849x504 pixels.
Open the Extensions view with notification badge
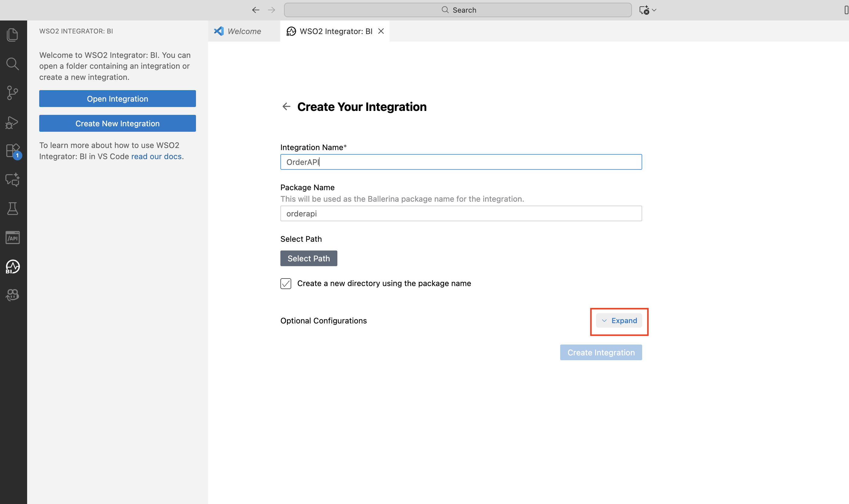point(13,150)
